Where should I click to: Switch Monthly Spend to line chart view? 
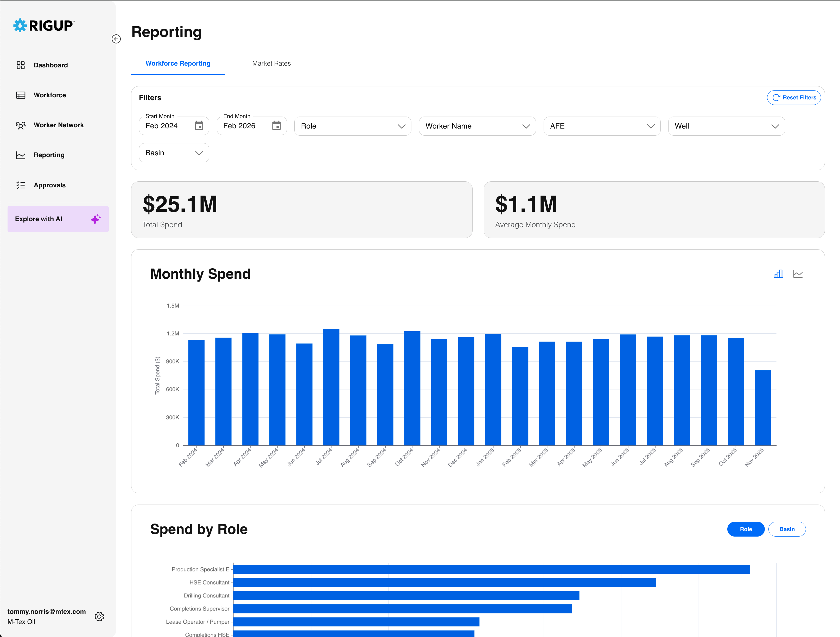click(798, 274)
